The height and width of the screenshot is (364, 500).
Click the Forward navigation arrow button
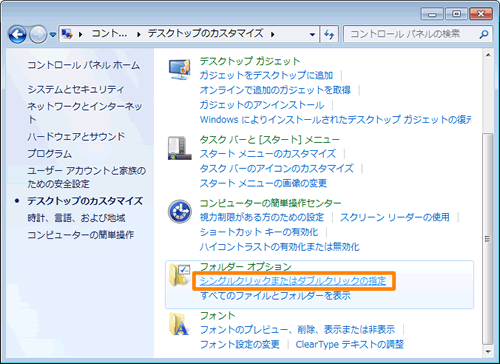(38, 34)
